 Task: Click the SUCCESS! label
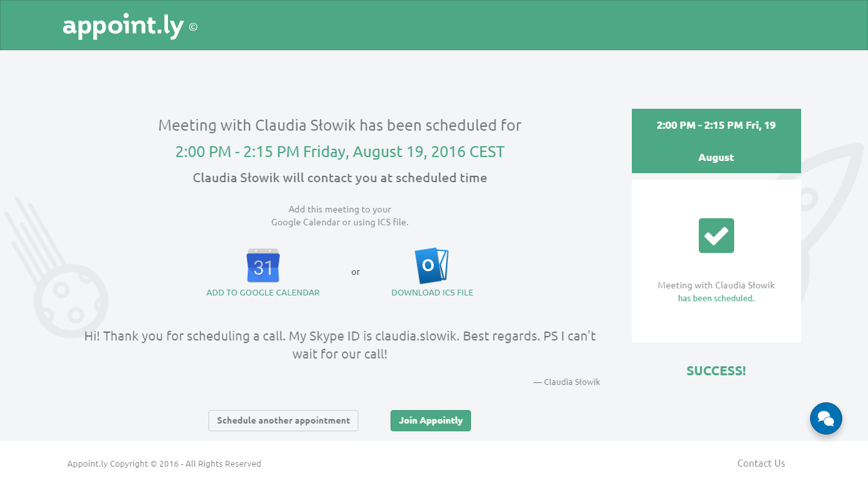[716, 371]
